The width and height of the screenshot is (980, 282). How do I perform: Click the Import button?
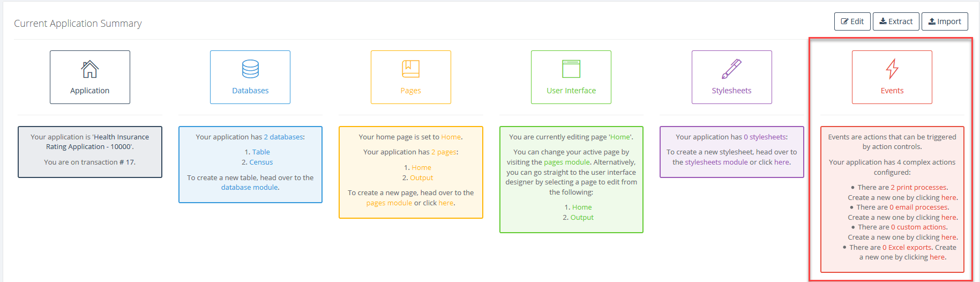(x=945, y=21)
